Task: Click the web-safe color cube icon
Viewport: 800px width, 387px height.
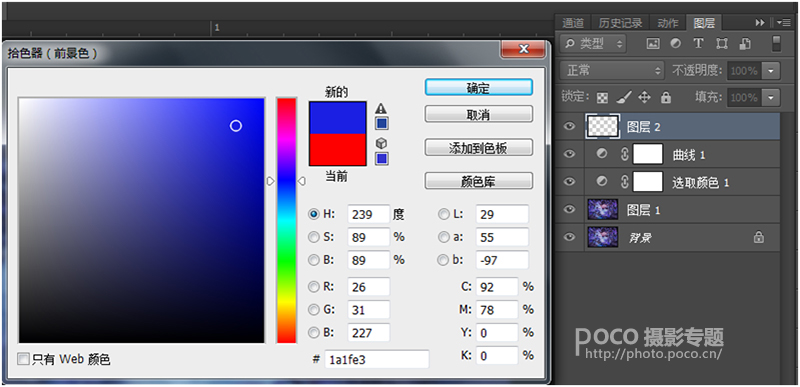Action: click(x=381, y=143)
